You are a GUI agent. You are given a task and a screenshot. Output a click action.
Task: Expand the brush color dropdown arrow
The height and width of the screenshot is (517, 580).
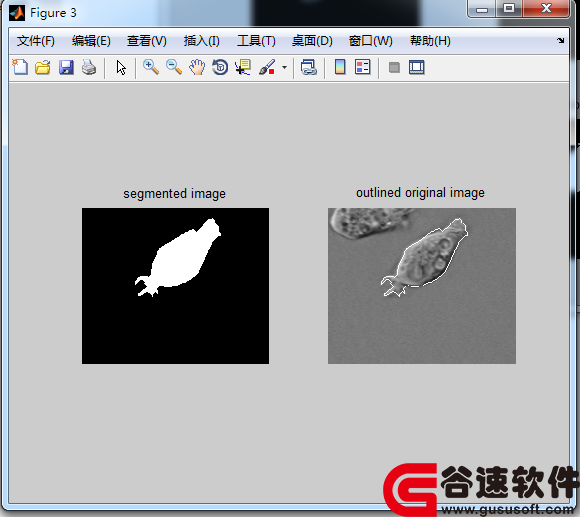284,67
